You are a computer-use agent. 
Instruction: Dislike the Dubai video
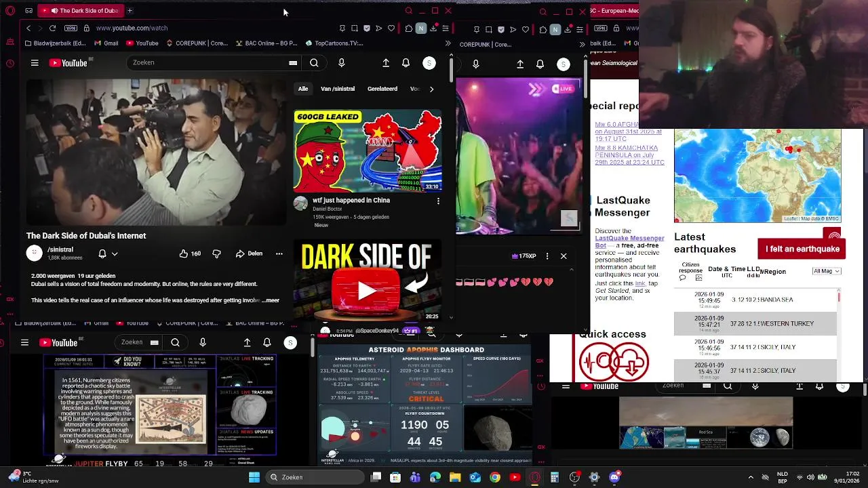216,253
